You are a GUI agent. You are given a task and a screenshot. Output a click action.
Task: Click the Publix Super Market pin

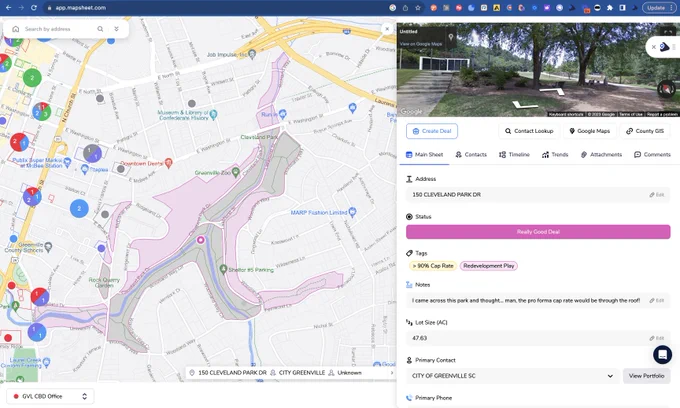coord(67,162)
